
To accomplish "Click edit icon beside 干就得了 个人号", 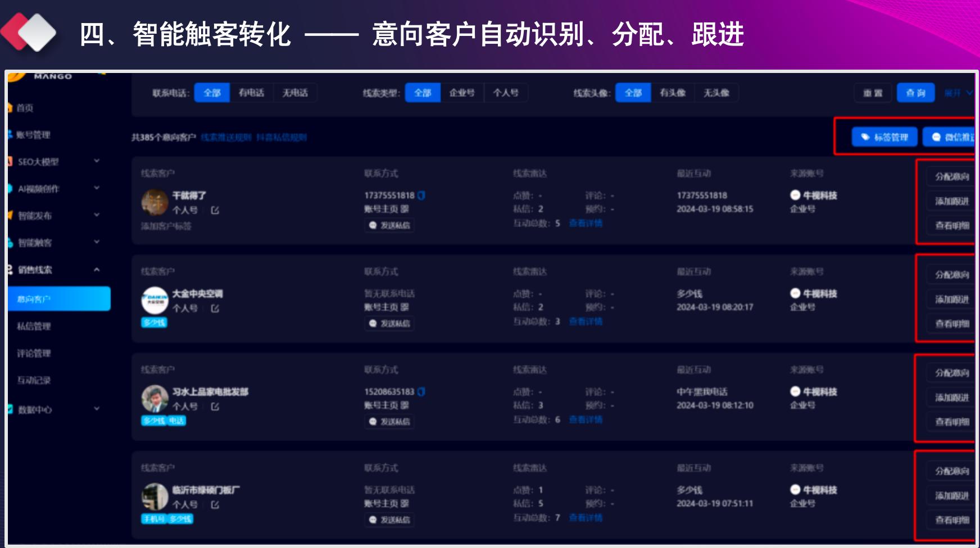I will 215,210.
